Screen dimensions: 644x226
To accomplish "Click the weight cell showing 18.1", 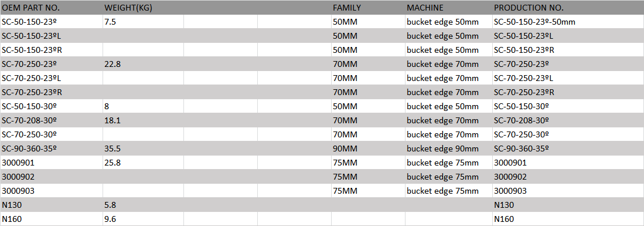I will click(144, 120).
